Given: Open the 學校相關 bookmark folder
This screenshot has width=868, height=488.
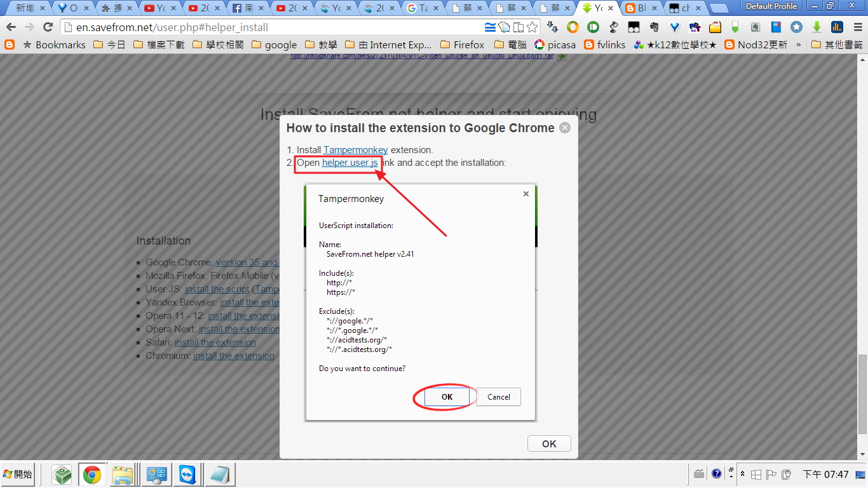Looking at the screenshot, I should pos(218,44).
